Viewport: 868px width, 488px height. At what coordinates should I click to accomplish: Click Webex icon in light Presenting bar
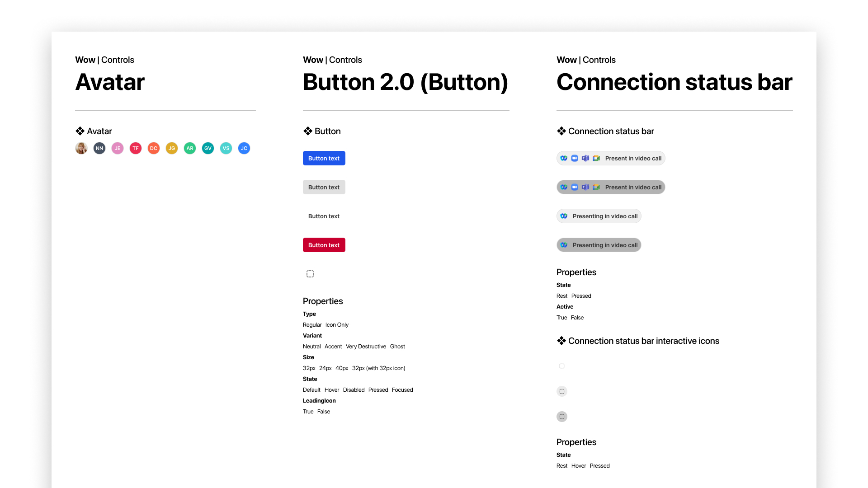(x=564, y=216)
